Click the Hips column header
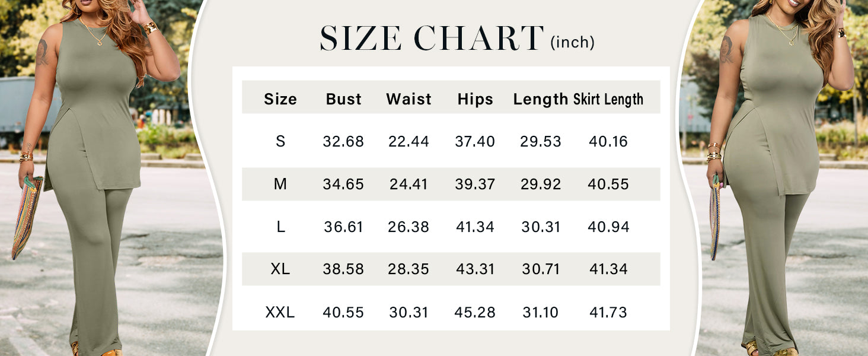The height and width of the screenshot is (356, 868). tap(476, 99)
